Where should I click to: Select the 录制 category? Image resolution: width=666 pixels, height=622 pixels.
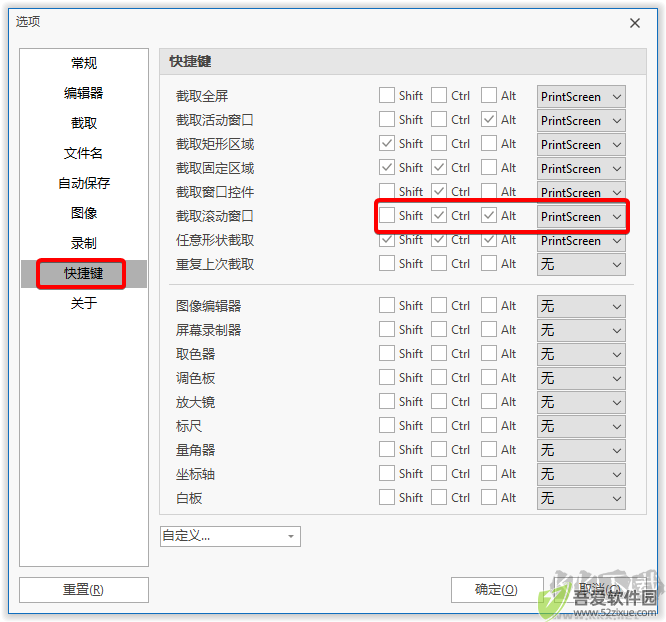pyautogui.click(x=84, y=243)
